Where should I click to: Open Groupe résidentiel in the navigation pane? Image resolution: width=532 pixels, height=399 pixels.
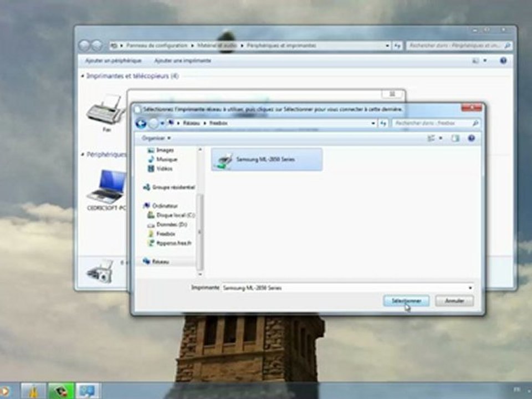169,187
